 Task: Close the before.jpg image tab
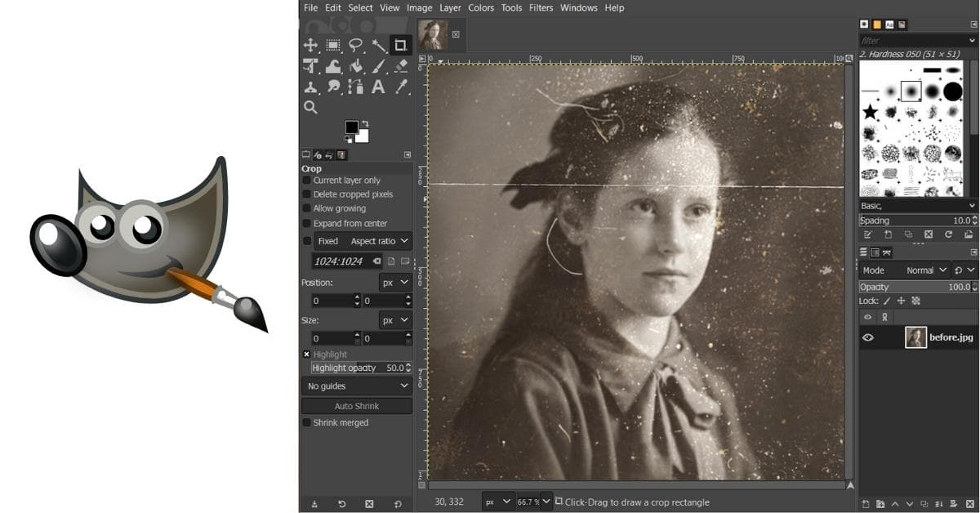(456, 34)
